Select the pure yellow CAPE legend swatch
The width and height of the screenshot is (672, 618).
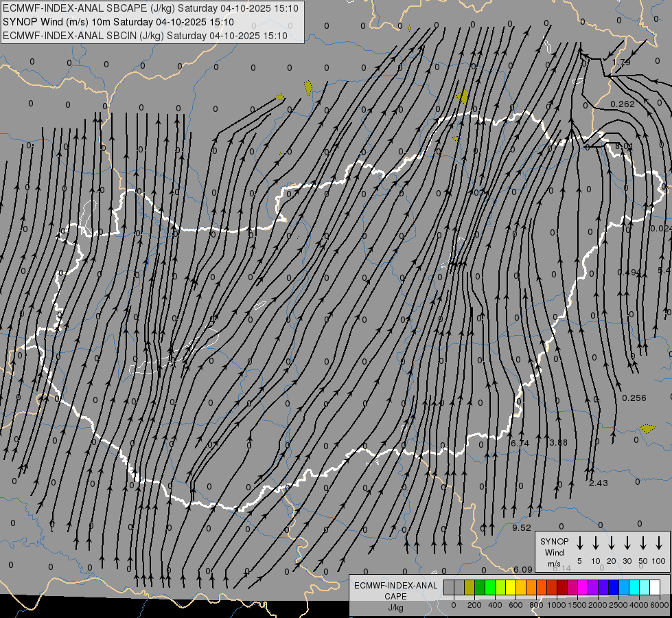click(x=511, y=587)
